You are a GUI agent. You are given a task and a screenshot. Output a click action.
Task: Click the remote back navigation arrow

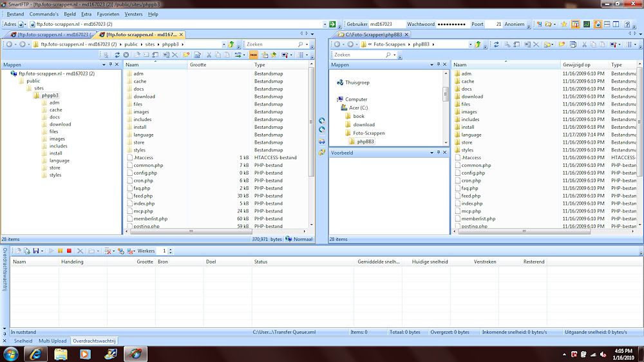coord(9,44)
